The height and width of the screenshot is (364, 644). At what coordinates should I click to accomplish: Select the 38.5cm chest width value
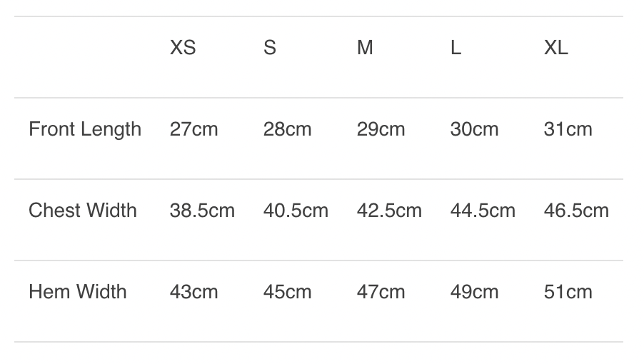click(202, 211)
